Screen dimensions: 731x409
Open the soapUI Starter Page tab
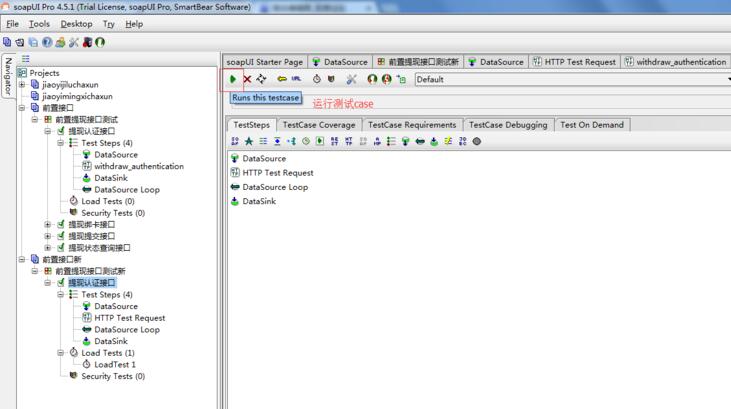265,62
